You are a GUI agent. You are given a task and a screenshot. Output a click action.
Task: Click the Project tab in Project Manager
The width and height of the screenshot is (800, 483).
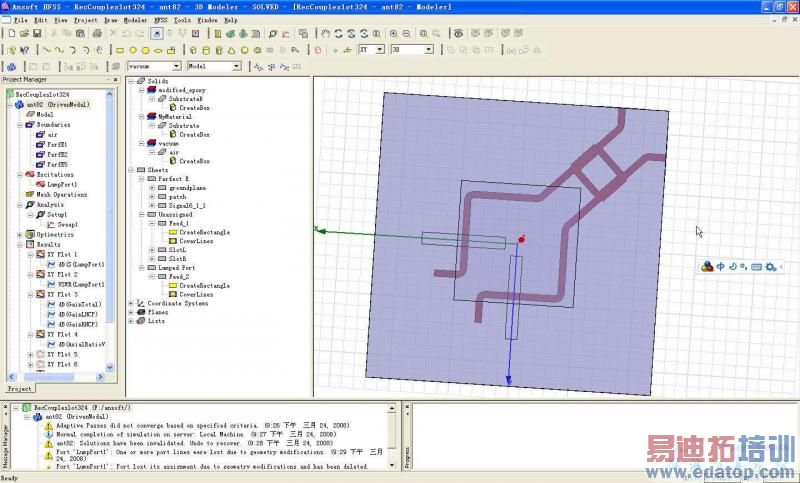pos(19,388)
